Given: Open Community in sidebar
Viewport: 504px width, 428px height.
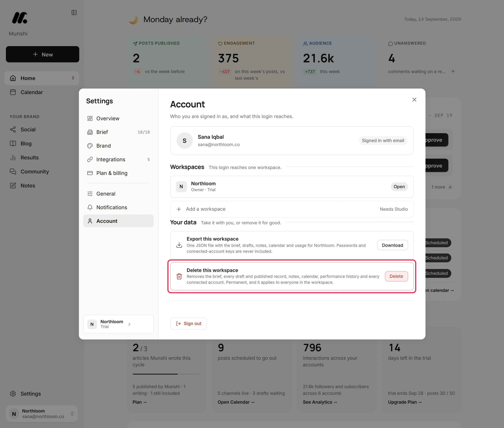Looking at the screenshot, I should click(42, 172).
